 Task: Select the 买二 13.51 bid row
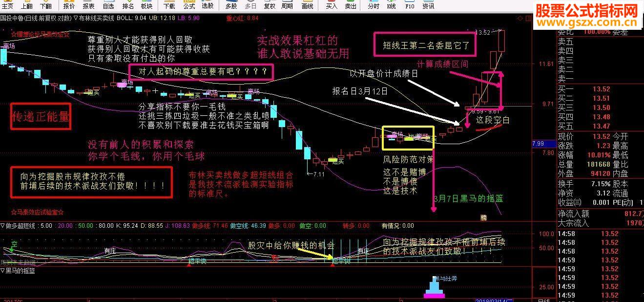click(601, 98)
